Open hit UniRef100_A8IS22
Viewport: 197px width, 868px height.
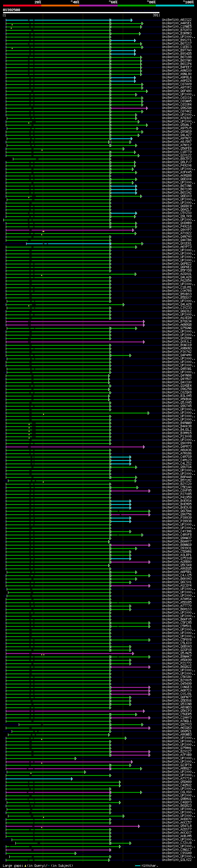point(176,20)
